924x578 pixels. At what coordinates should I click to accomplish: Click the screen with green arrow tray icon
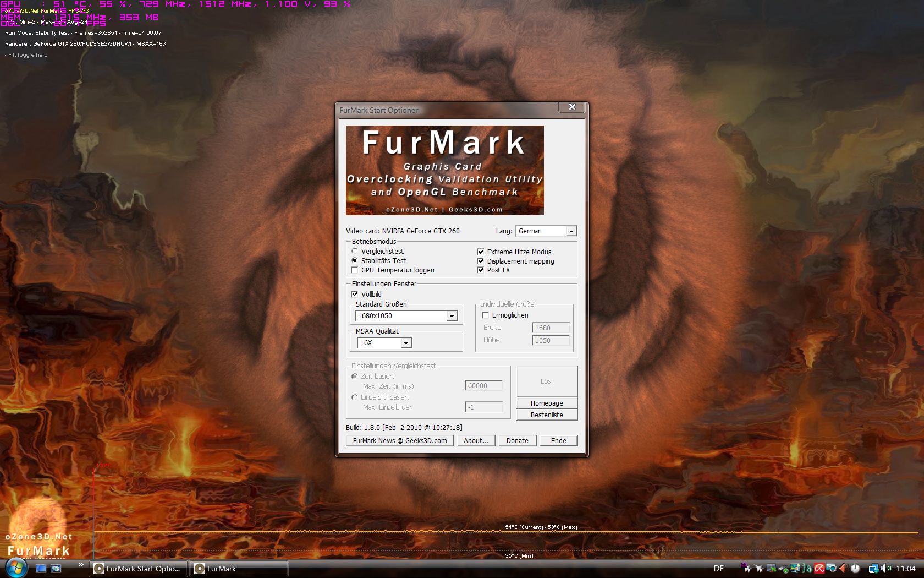771,569
